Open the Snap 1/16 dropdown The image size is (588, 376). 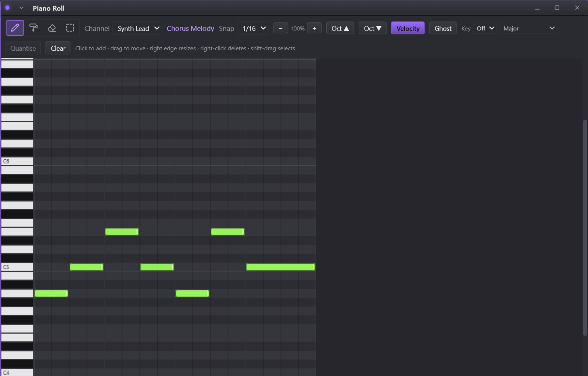click(x=253, y=28)
